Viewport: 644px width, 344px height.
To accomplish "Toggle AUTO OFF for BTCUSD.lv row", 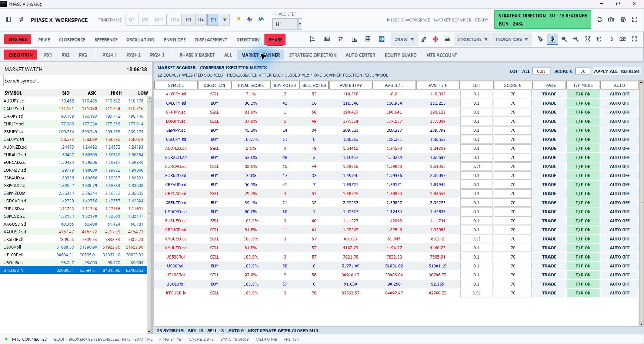I will point(619,293).
